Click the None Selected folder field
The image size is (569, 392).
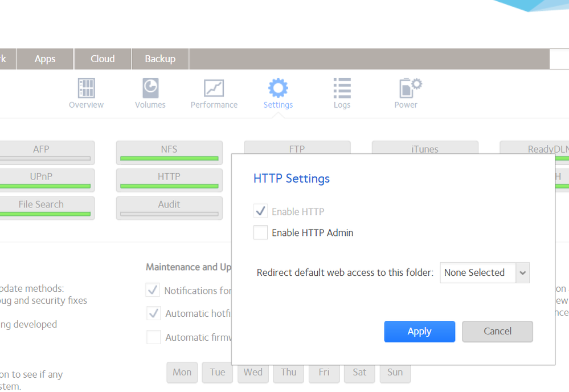(x=478, y=272)
